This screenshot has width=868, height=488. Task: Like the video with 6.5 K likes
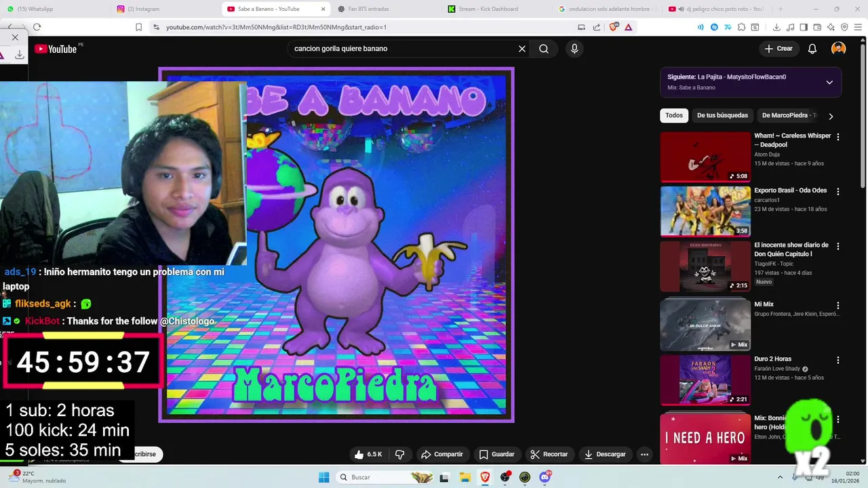pos(368,454)
